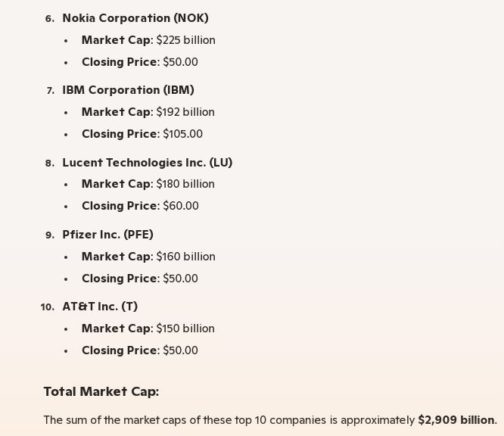Select the AT&T Inc. (T) heading
The image size is (504, 436).
pyautogui.click(x=100, y=307)
